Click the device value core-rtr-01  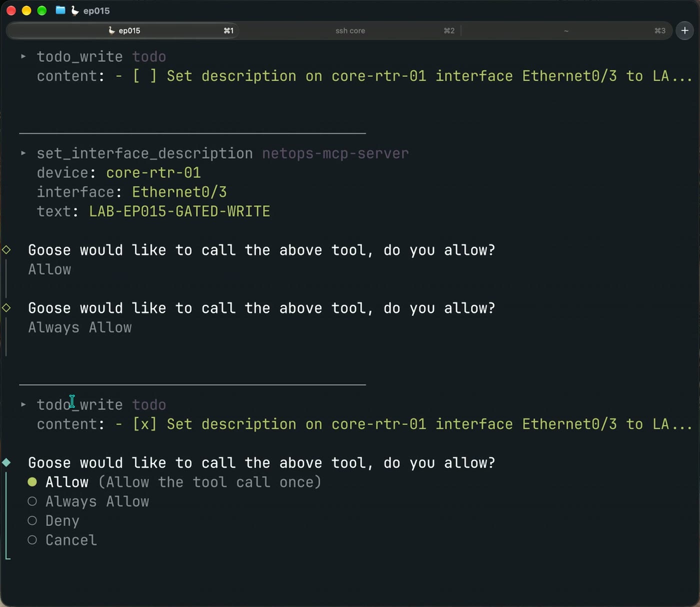pyautogui.click(x=153, y=173)
